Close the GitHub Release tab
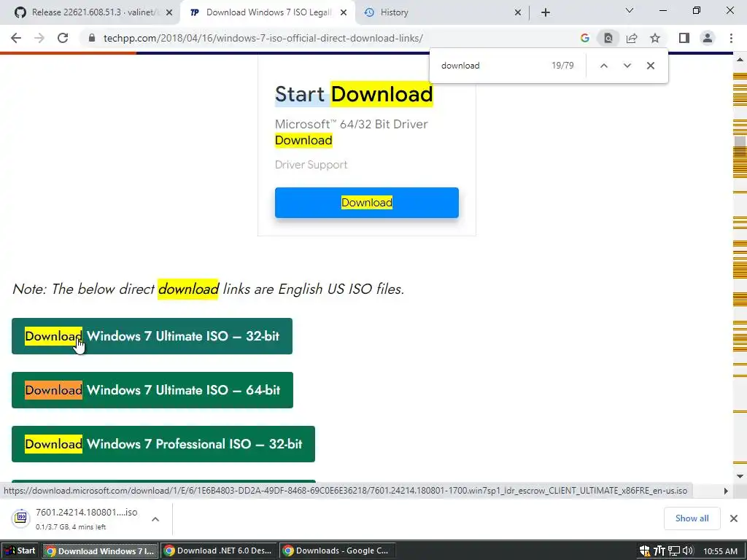The width and height of the screenshot is (747, 560). click(x=169, y=12)
